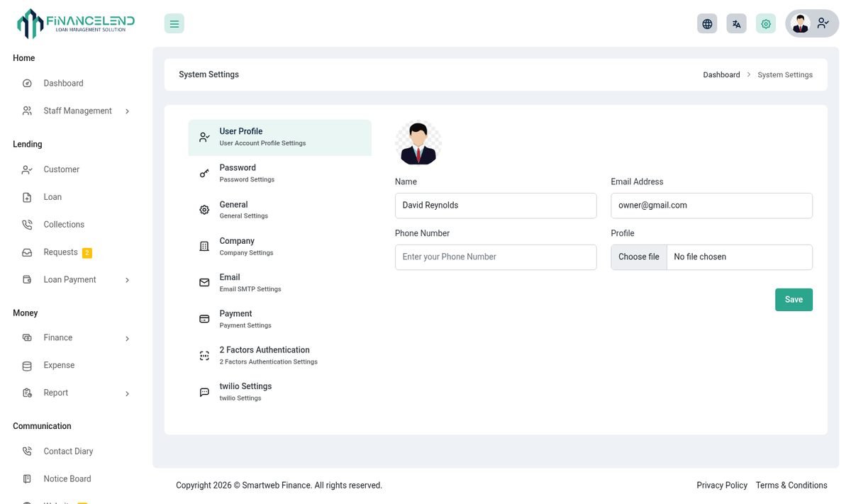Open the header settings gear icon

[766, 23]
